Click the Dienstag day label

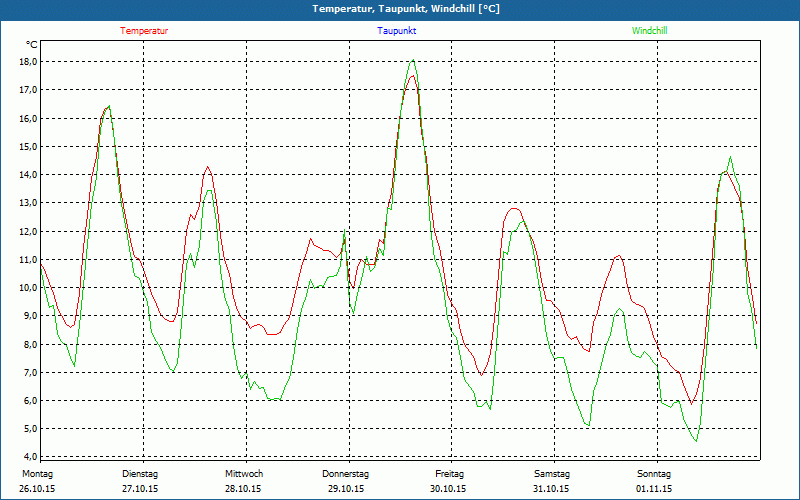pyautogui.click(x=140, y=474)
